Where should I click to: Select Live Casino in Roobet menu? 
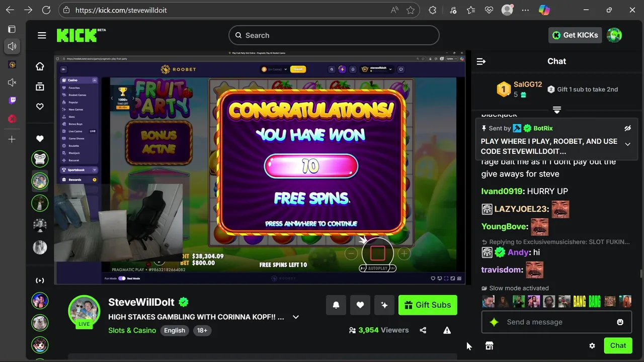(x=75, y=131)
